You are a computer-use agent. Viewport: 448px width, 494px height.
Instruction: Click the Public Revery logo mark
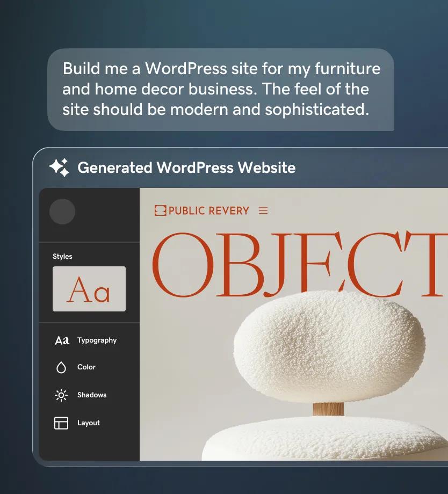pyautogui.click(x=161, y=210)
